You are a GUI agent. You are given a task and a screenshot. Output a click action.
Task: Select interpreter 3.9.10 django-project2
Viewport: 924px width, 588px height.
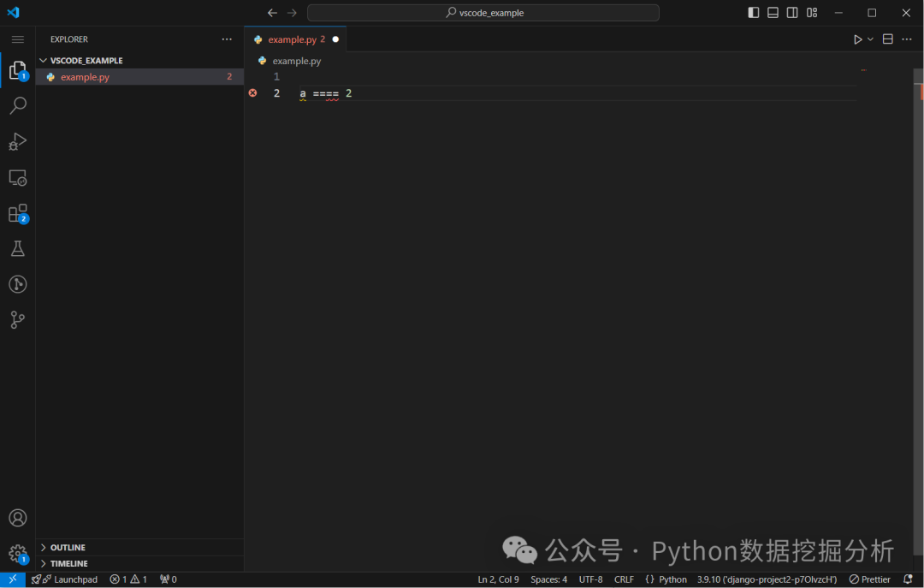point(767,579)
